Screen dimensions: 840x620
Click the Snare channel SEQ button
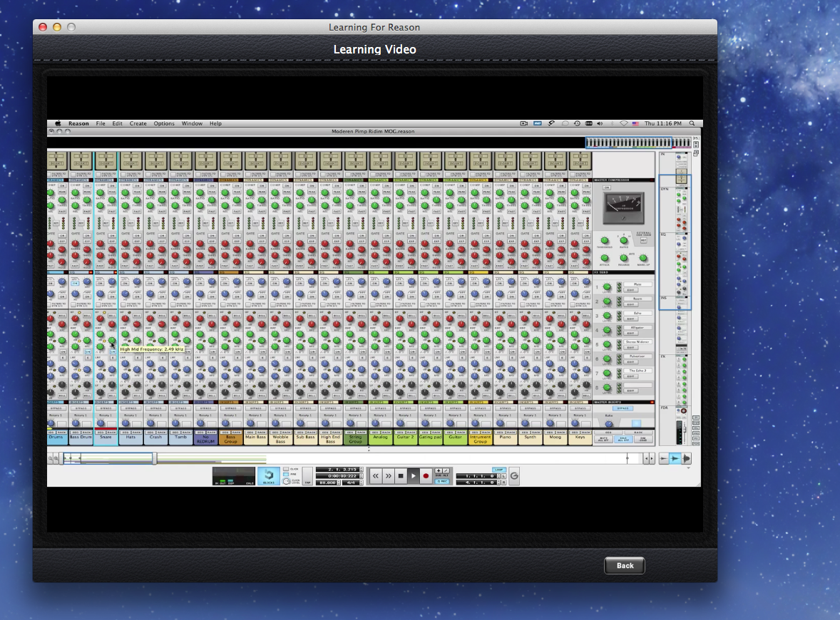[100, 432]
